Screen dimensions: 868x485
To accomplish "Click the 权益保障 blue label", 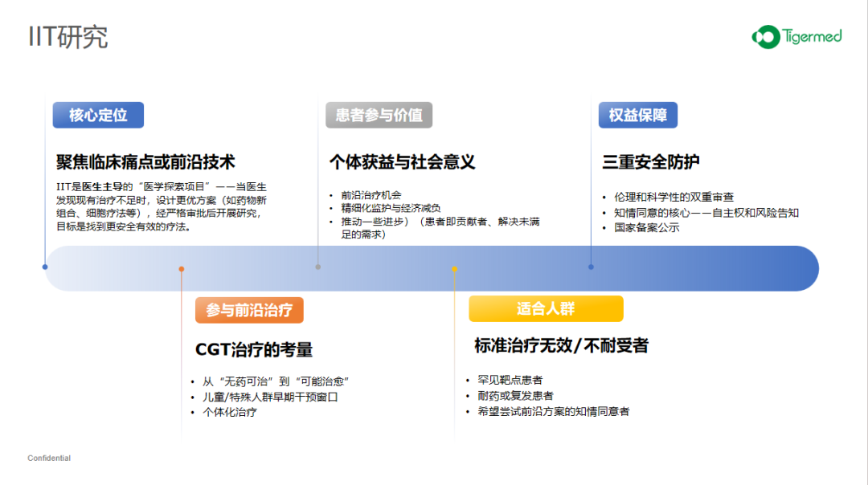I will pos(637,115).
